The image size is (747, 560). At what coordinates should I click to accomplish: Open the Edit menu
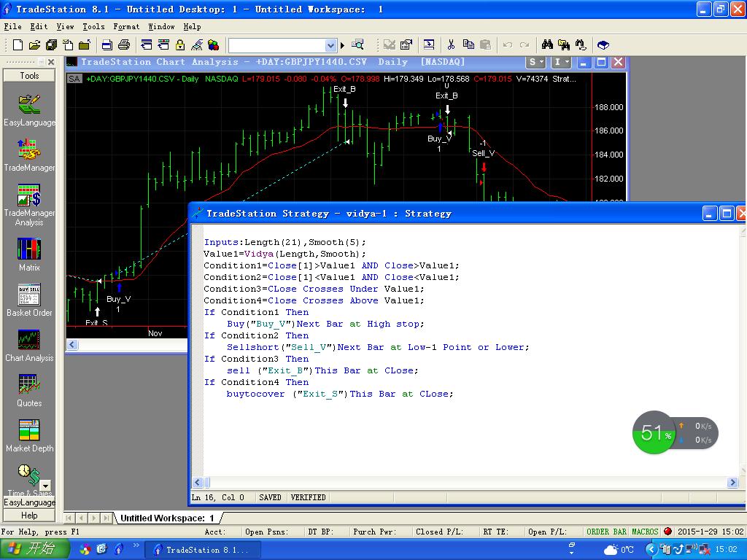39,27
